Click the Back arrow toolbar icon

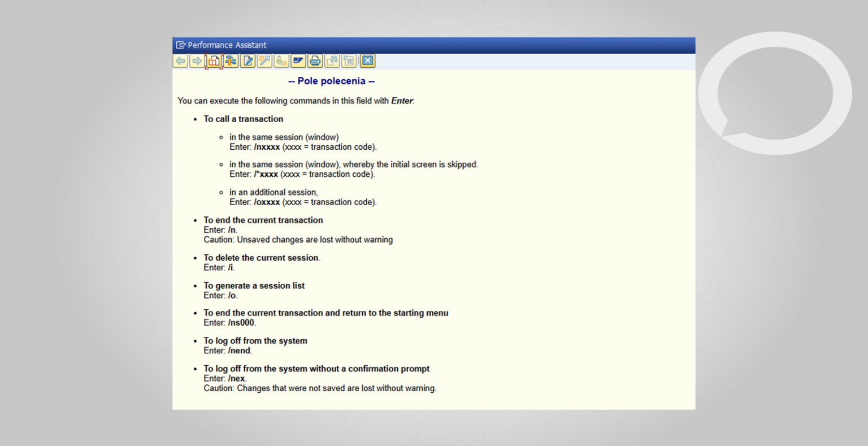click(x=180, y=61)
